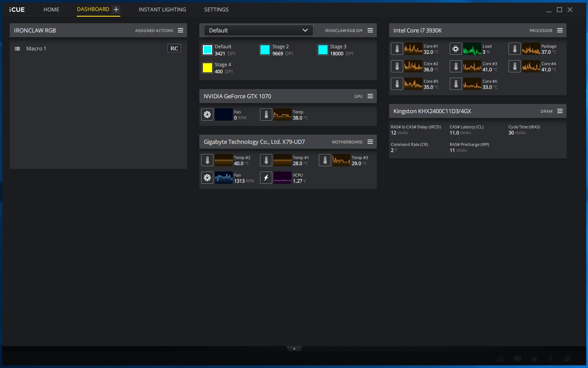This screenshot has height=368, width=588.
Task: Click the Twitter icon in footer
Action: 534,359
